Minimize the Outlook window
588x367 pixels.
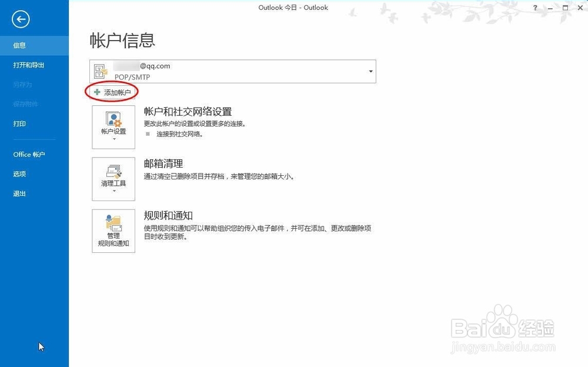pos(550,8)
